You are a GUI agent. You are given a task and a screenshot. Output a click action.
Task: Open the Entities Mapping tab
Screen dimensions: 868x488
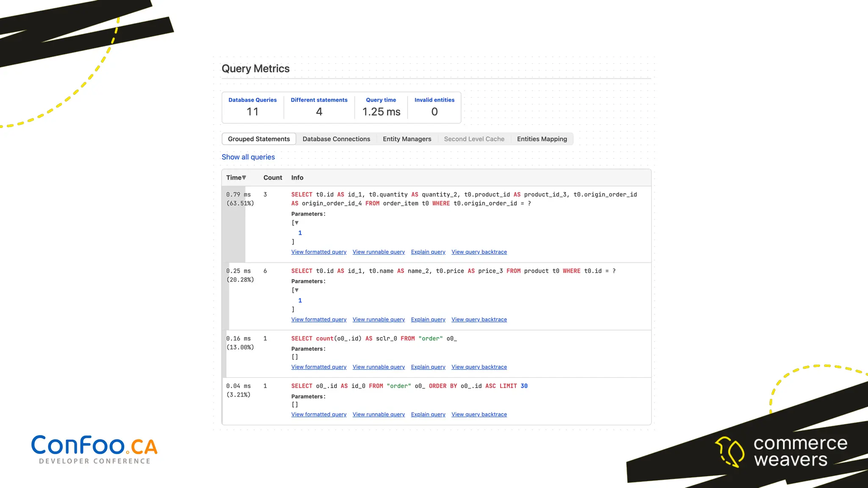pyautogui.click(x=542, y=139)
